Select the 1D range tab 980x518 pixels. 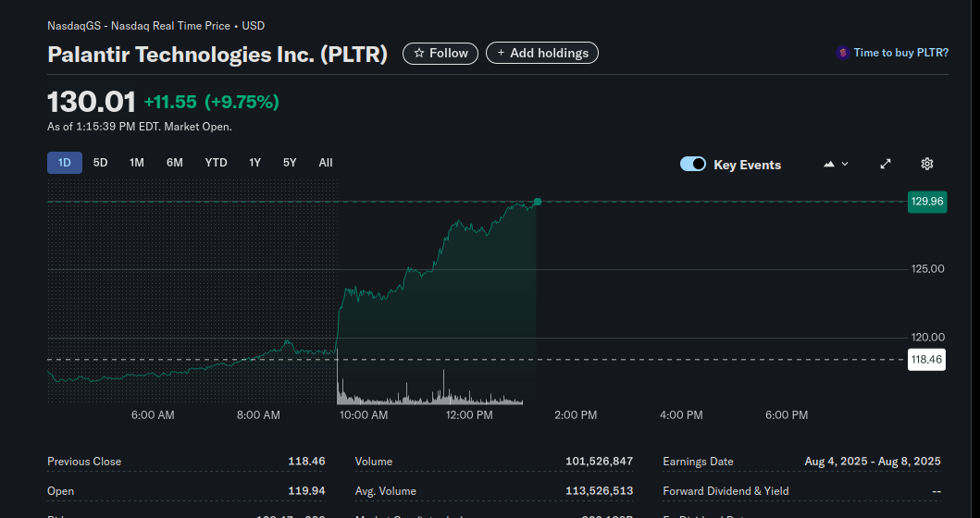point(65,163)
